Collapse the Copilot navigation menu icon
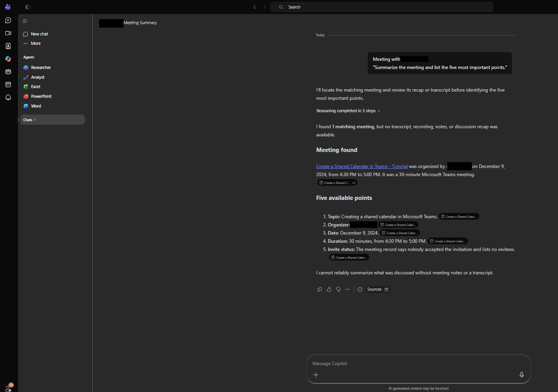The width and height of the screenshot is (558, 392). point(25,21)
